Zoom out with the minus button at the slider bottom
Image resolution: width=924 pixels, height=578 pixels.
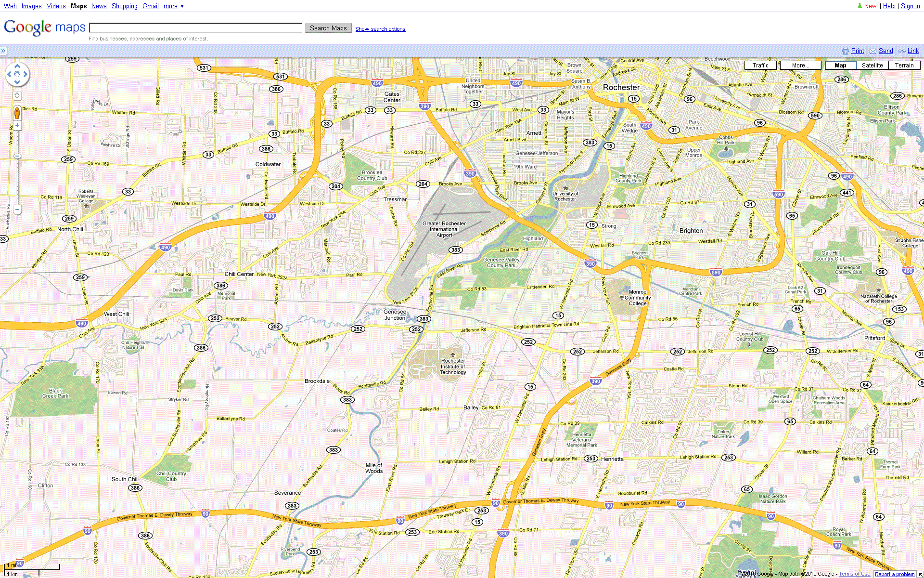pos(17,210)
